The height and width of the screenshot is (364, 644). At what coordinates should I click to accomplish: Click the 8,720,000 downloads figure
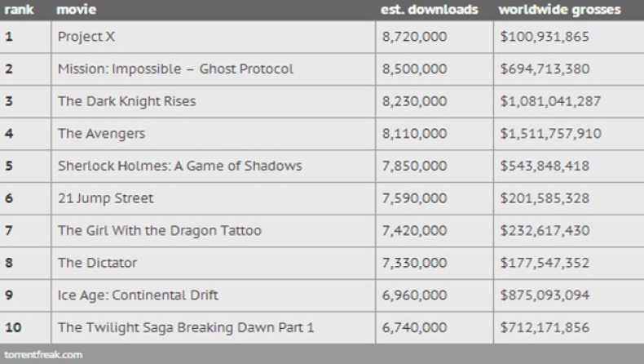tap(414, 38)
